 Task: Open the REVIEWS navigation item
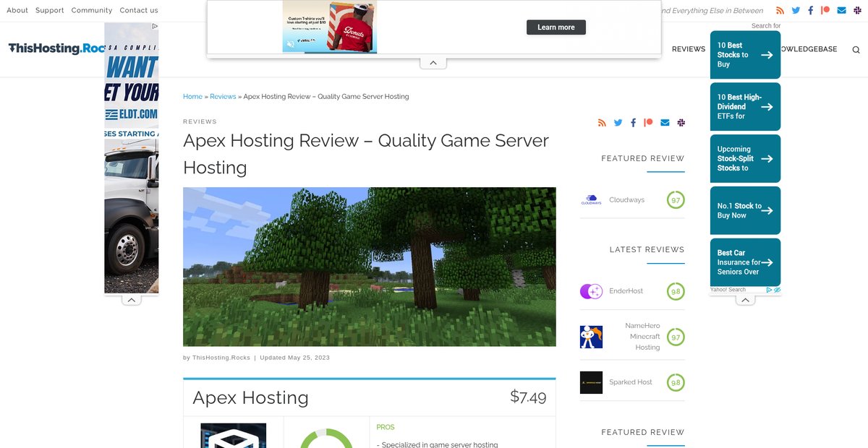click(689, 49)
